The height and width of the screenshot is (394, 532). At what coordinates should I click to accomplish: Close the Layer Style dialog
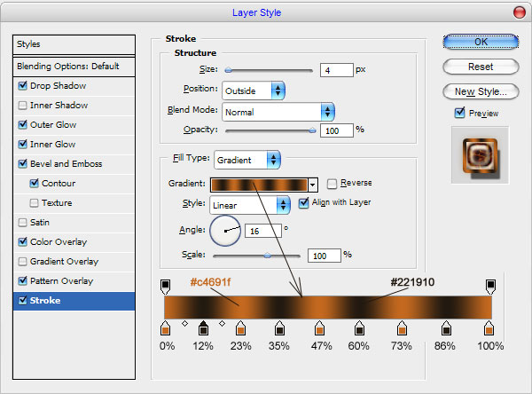tap(519, 12)
